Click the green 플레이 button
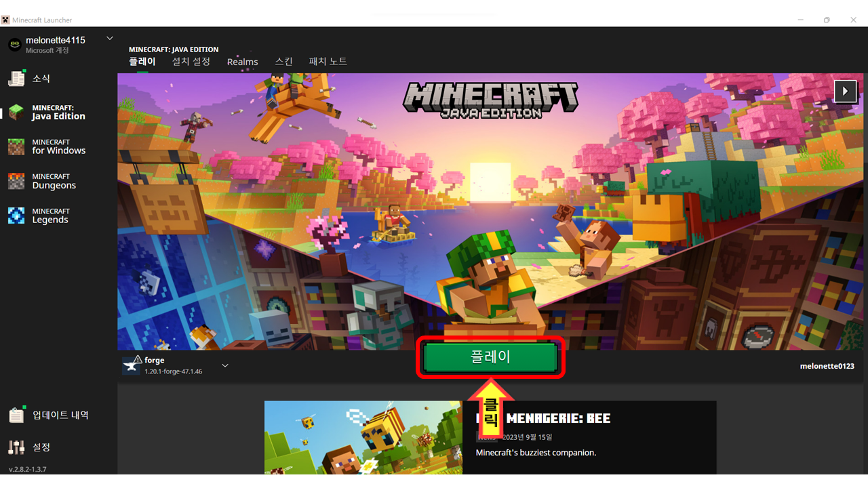Image resolution: width=868 pixels, height=488 pixels. pyautogui.click(x=490, y=358)
